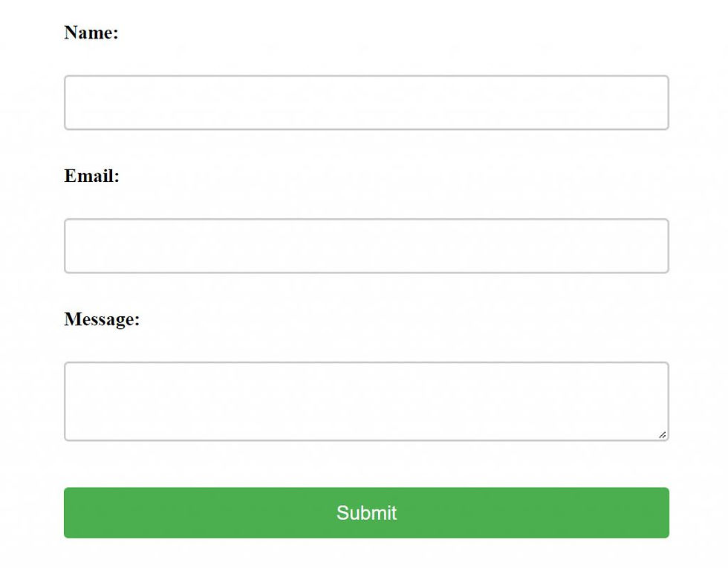Click the green Submit button
The height and width of the screenshot is (568, 728).
point(366,512)
